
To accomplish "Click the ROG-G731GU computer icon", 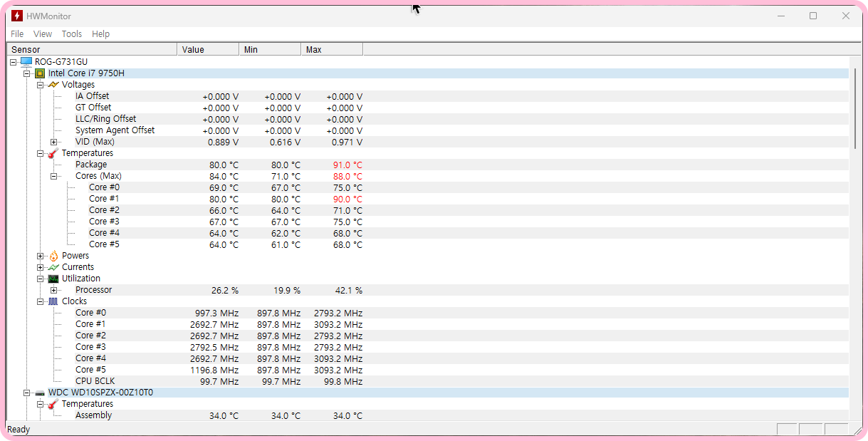I will tap(26, 62).
